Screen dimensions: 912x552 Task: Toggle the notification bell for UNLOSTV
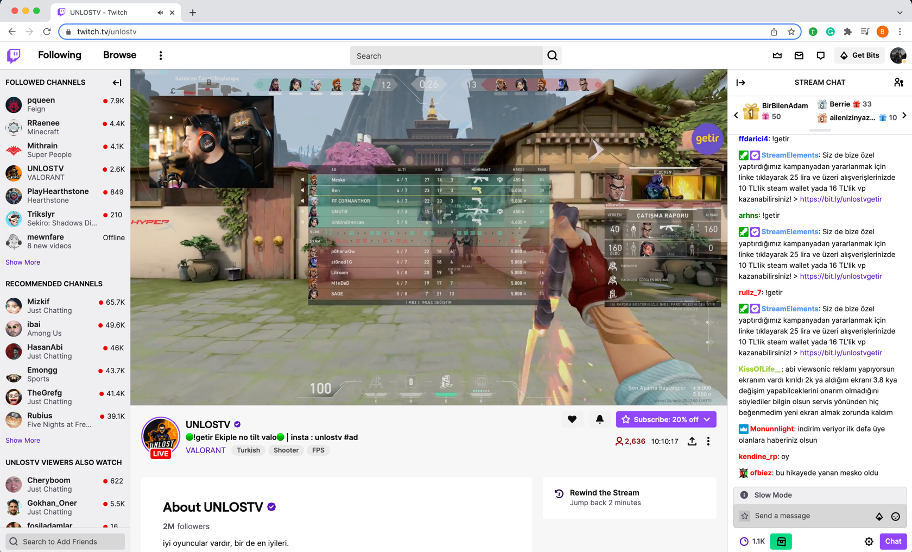coord(600,419)
